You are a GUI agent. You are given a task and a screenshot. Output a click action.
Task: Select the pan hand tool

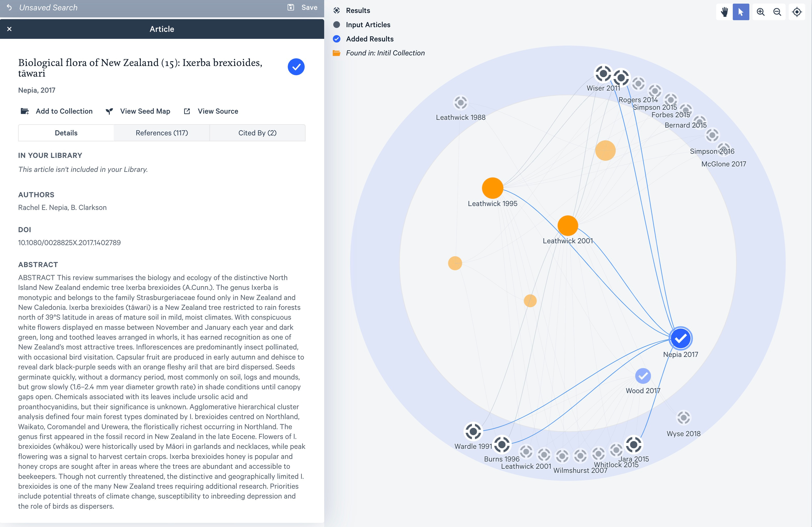click(724, 12)
